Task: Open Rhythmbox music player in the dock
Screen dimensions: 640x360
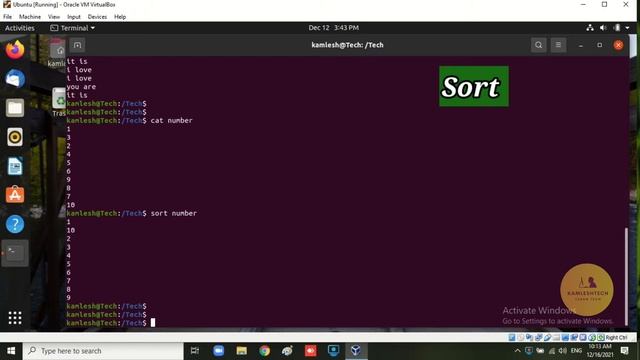Action: pyautogui.click(x=15, y=137)
